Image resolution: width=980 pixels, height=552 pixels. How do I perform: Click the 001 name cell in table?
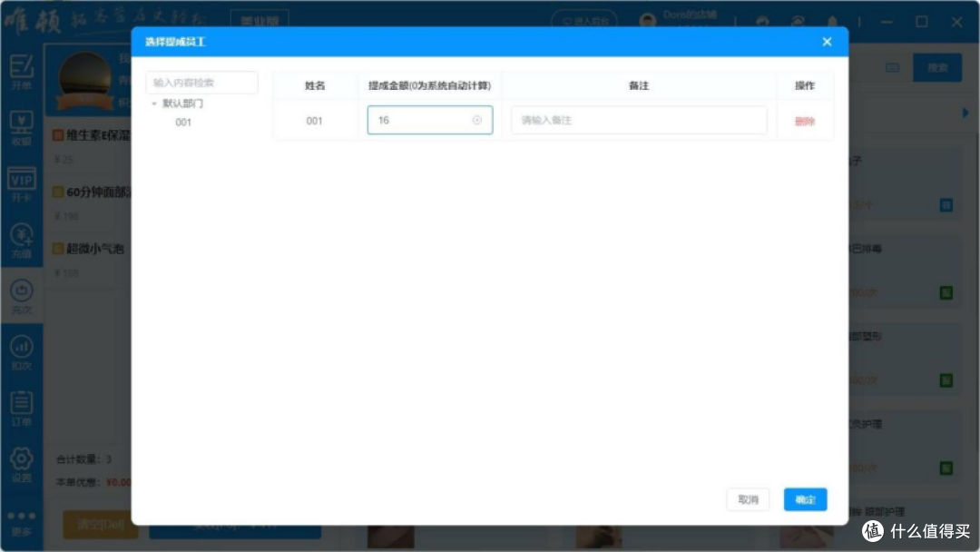tap(314, 121)
